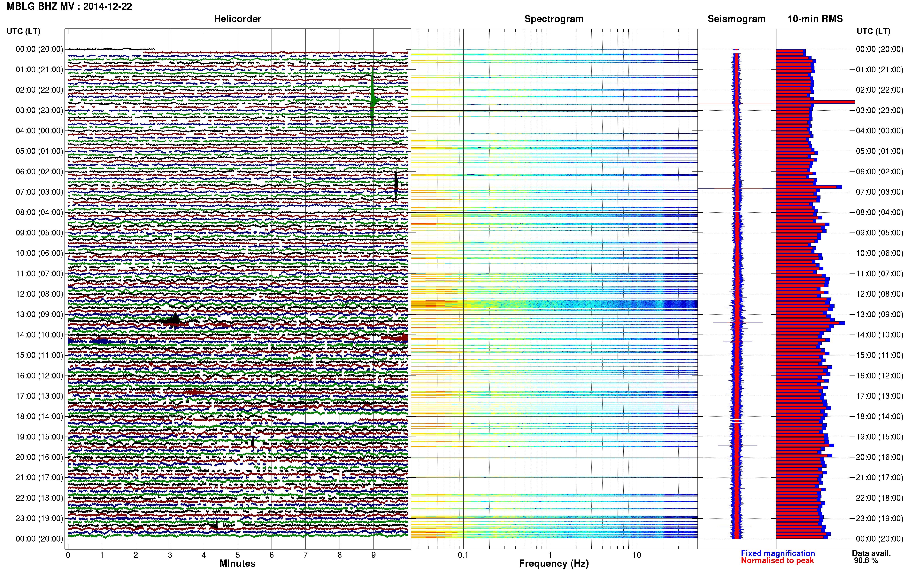Click the 'Data avail.' label

(871, 553)
